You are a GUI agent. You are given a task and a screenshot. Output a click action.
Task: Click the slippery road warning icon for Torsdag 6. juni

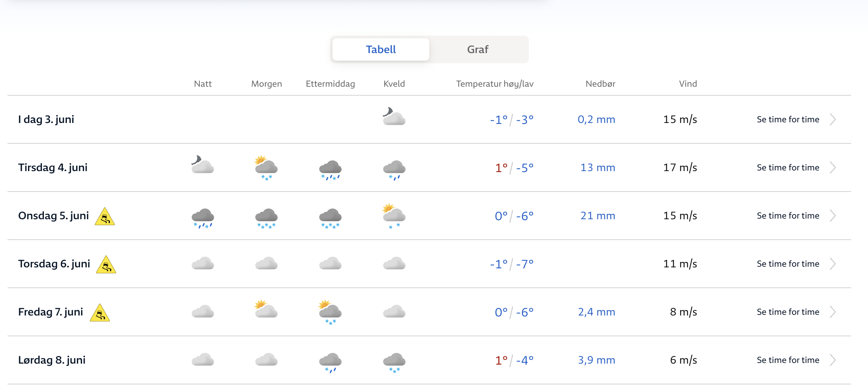tap(106, 265)
